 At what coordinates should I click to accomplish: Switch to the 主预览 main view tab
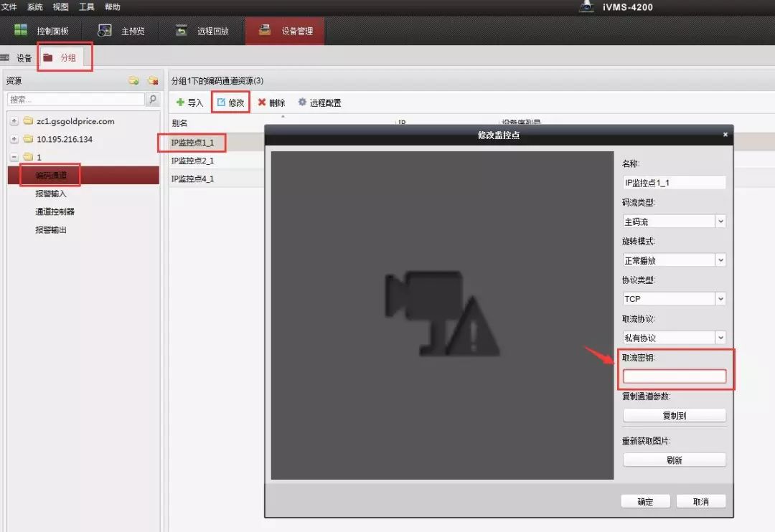122,31
